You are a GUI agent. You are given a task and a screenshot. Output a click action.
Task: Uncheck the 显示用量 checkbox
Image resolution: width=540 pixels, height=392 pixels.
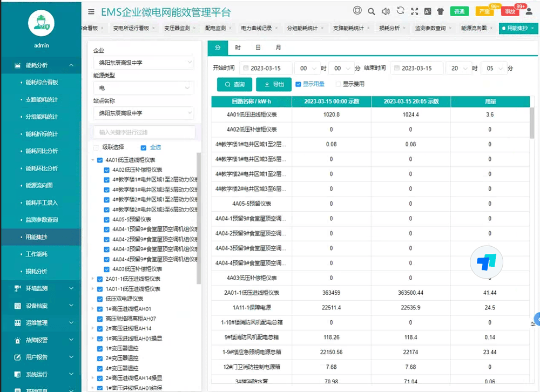coord(298,84)
